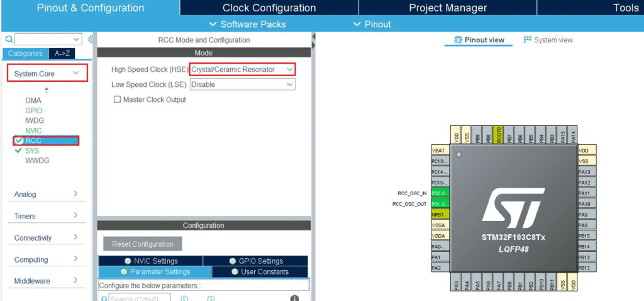Open the NVIC Settings tab
This screenshot has height=301, width=644.
pyautogui.click(x=150, y=261)
